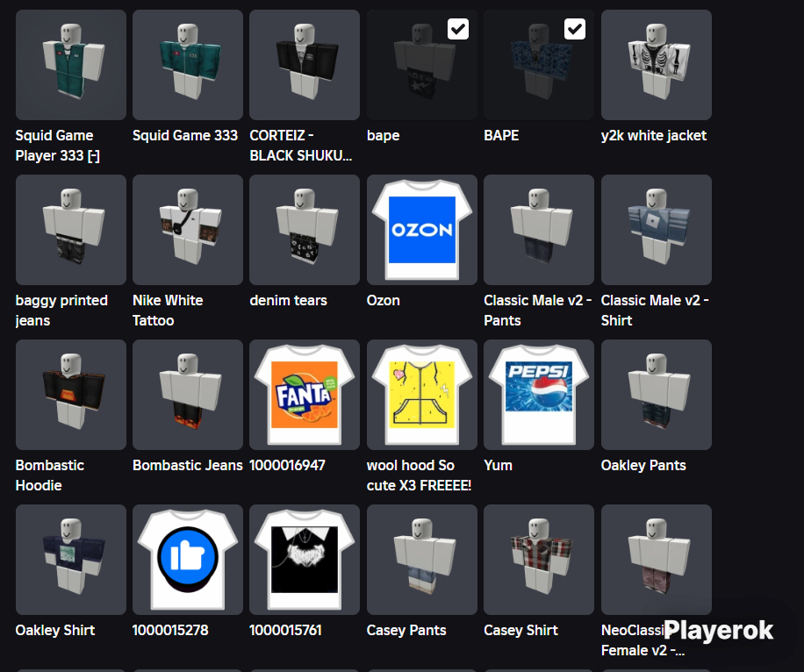804x672 pixels.
Task: Click the 'Casey Pants' item name
Action: 406,631
